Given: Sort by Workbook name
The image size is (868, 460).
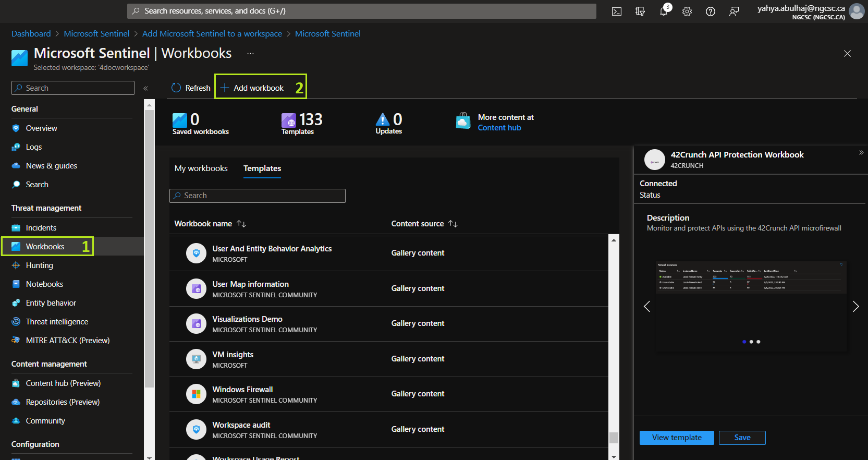Looking at the screenshot, I should coord(210,224).
